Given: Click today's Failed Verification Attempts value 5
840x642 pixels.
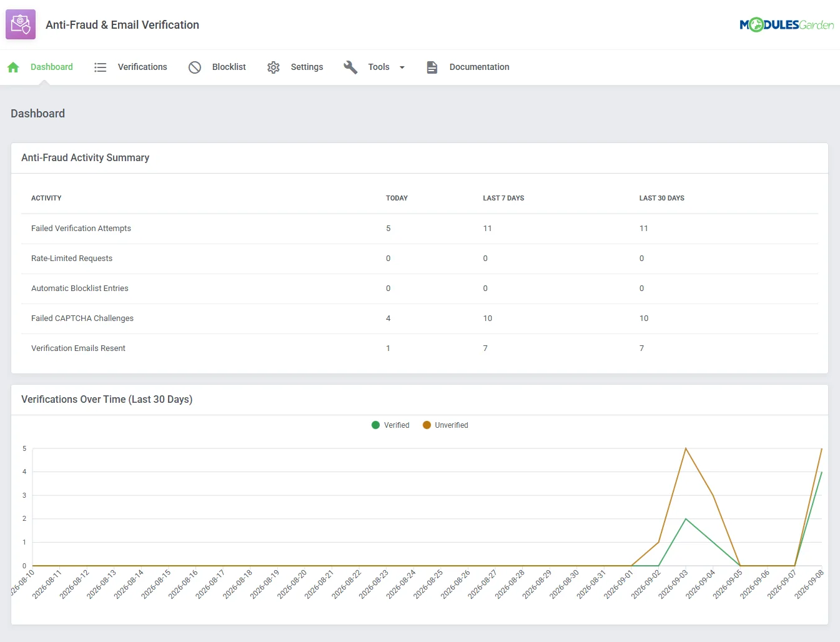Looking at the screenshot, I should pyautogui.click(x=388, y=229).
